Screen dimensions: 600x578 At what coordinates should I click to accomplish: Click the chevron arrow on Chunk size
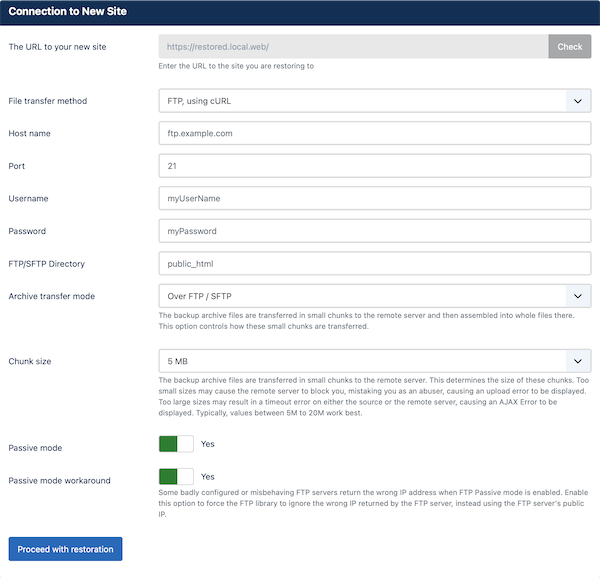point(578,361)
